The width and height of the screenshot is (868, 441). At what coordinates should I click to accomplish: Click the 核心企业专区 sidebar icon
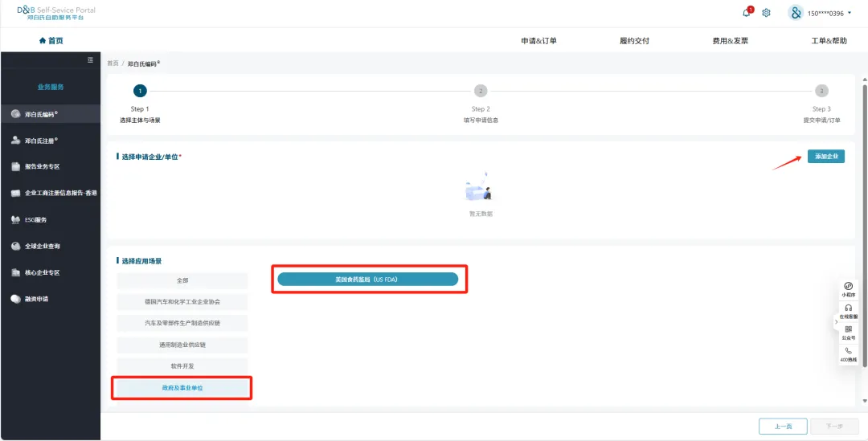[x=15, y=273]
